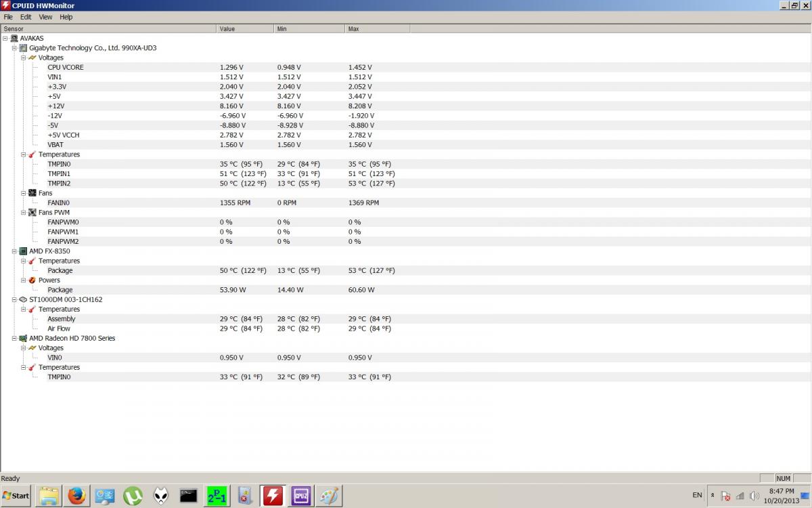Collapse the motherboard Voltages group
This screenshot has width=812, height=508.
[x=23, y=58]
